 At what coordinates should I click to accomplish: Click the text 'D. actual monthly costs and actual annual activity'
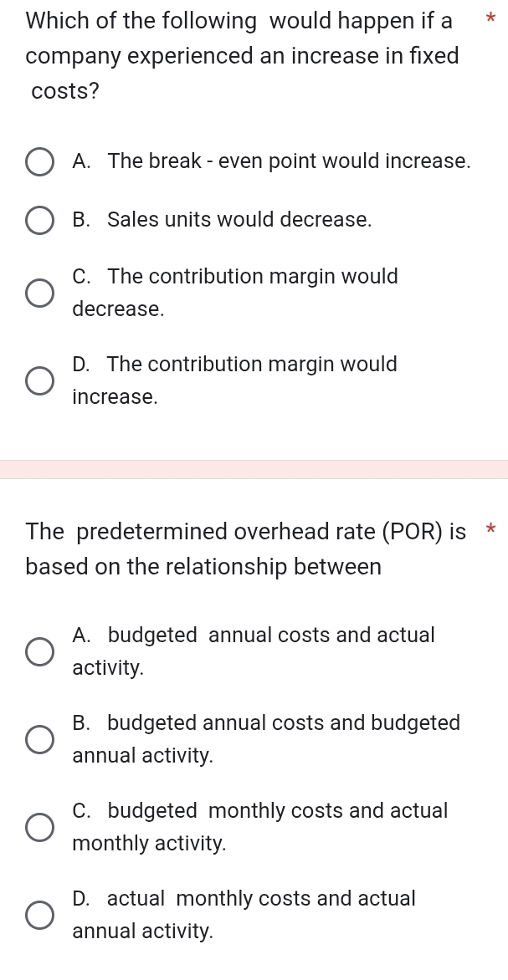[244, 914]
